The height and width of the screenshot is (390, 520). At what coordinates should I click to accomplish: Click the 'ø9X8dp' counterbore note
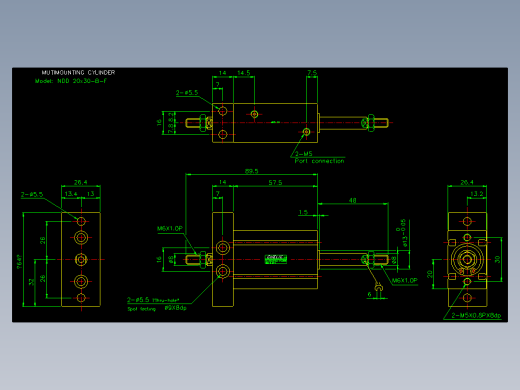click(x=175, y=308)
